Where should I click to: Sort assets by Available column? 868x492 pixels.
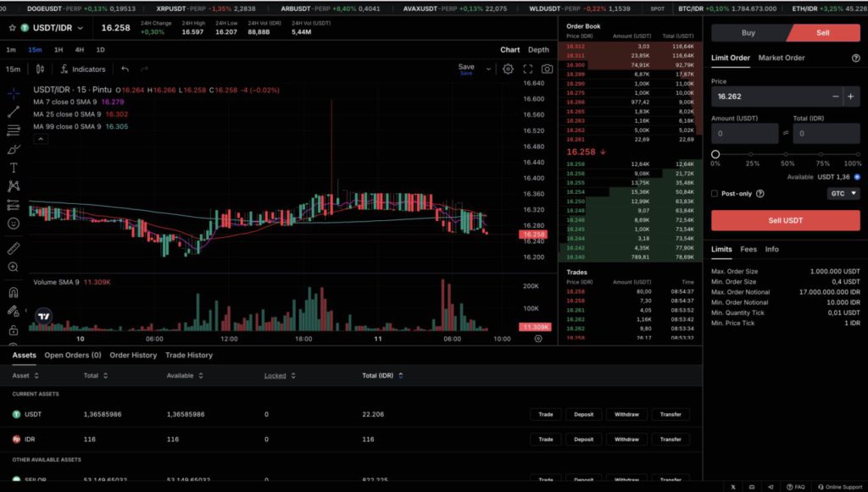[x=185, y=376]
